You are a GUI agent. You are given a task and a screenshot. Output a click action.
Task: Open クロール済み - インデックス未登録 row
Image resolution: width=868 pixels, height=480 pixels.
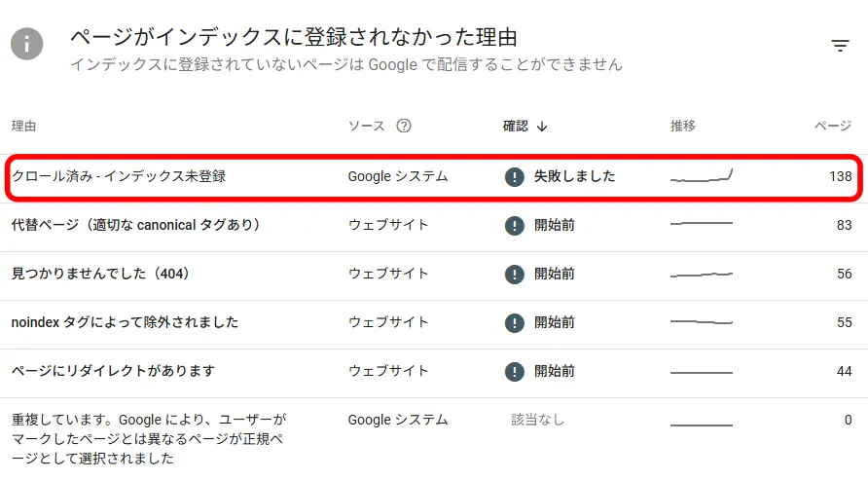tap(434, 177)
